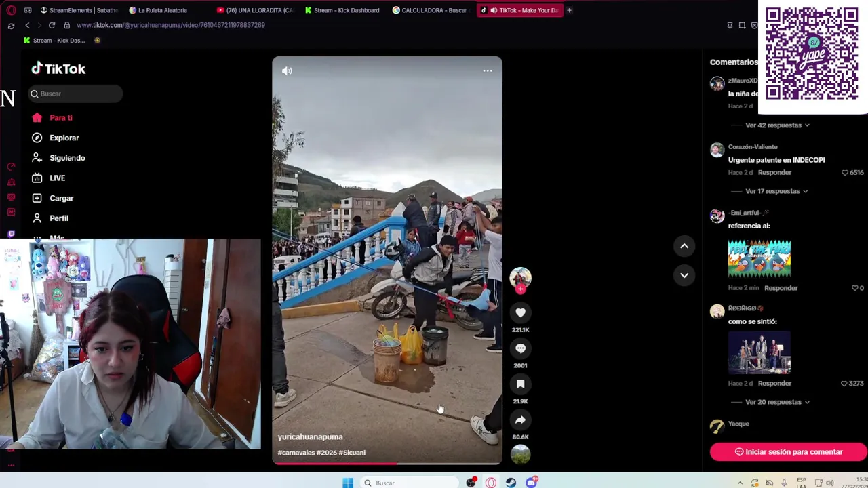Viewport: 868px width, 488px height.
Task: Like the -Emi_artful- comment with 0 likes
Action: coord(857,288)
